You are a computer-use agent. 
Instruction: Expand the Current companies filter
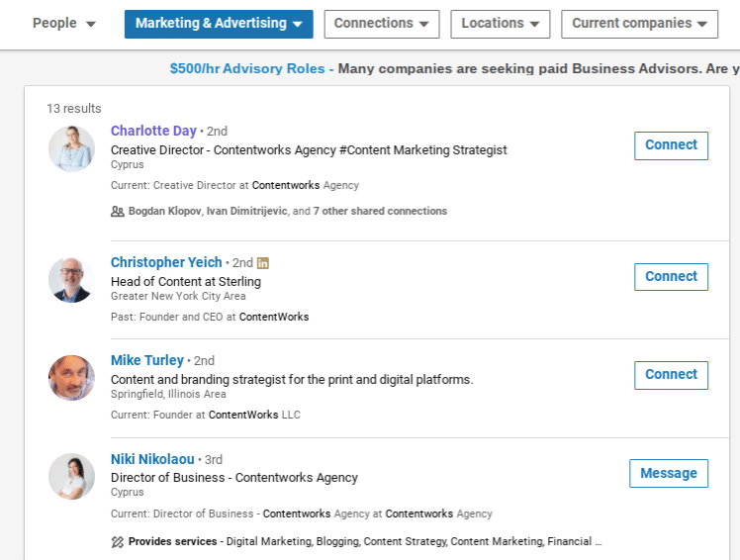pyautogui.click(x=639, y=24)
